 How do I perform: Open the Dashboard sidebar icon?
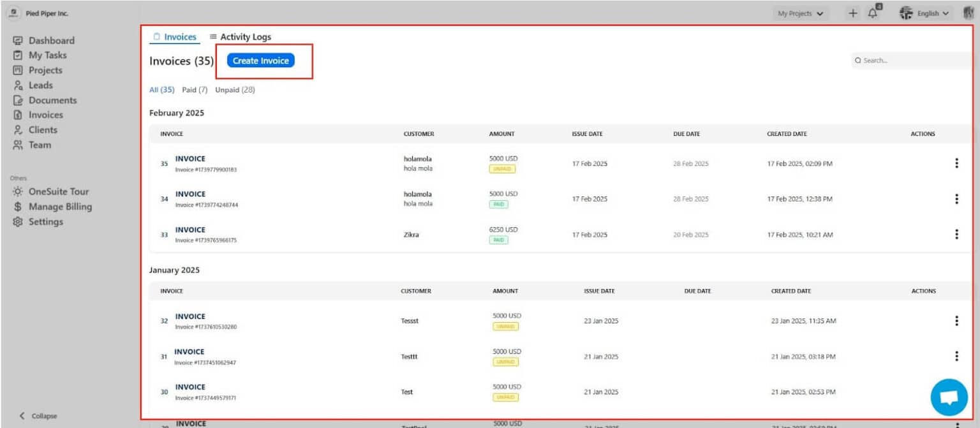(18, 40)
